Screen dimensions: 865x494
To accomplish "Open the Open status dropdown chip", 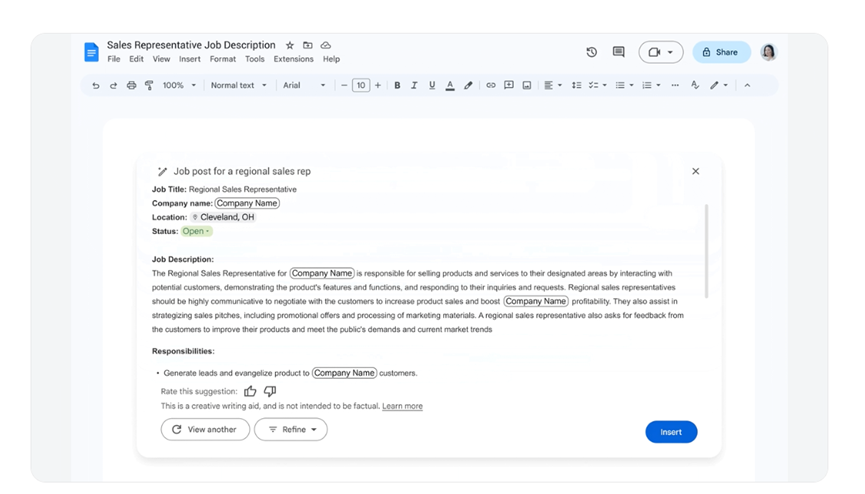I will pyautogui.click(x=196, y=231).
